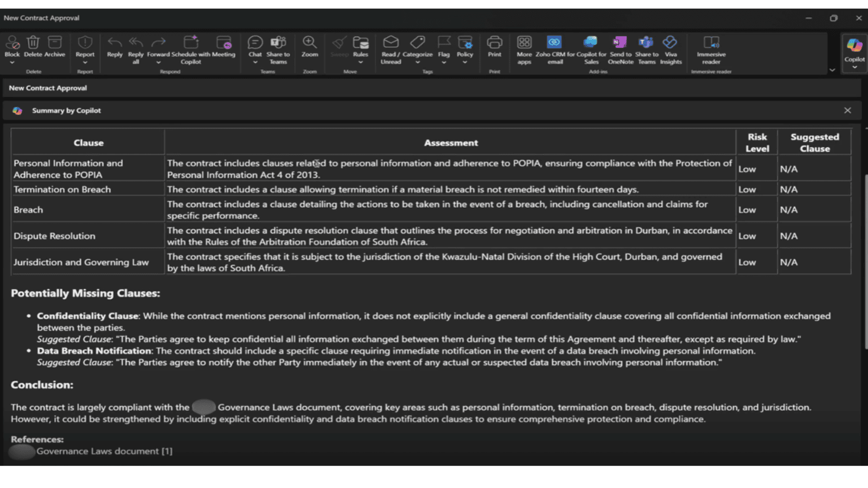Click the Delete trash icon
Image resolution: width=868 pixels, height=488 pixels.
click(33, 43)
